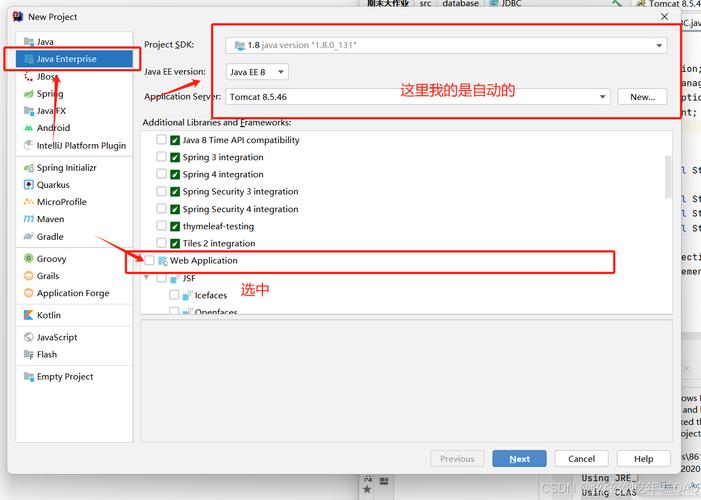Select the Gradle project icon

28,237
